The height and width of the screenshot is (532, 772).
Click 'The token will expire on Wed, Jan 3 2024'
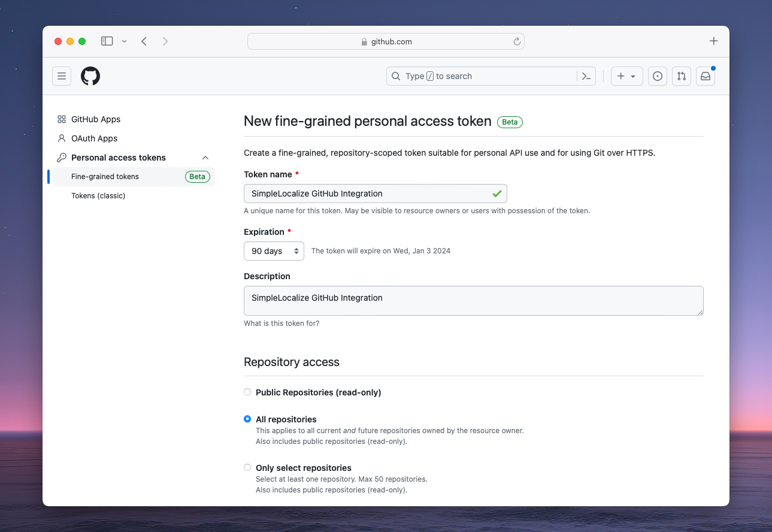pyautogui.click(x=381, y=251)
